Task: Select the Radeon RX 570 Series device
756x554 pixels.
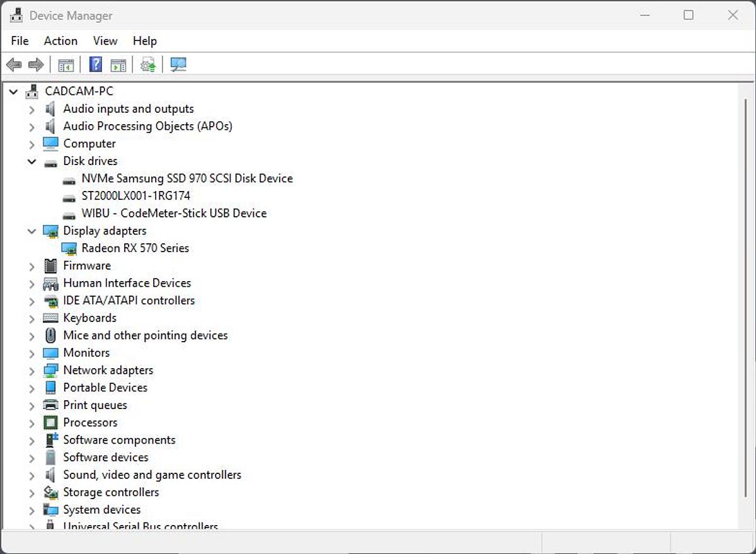Action: [135, 248]
